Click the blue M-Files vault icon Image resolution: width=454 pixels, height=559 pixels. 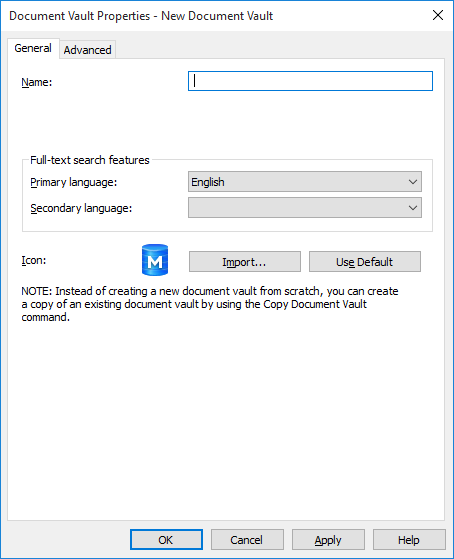pyautogui.click(x=155, y=260)
